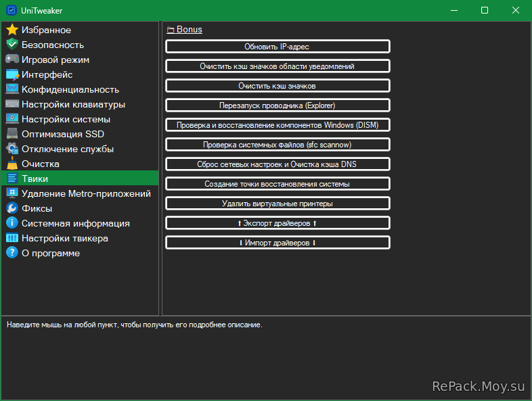Click the green shield Безопасность icon

[x=12, y=45]
